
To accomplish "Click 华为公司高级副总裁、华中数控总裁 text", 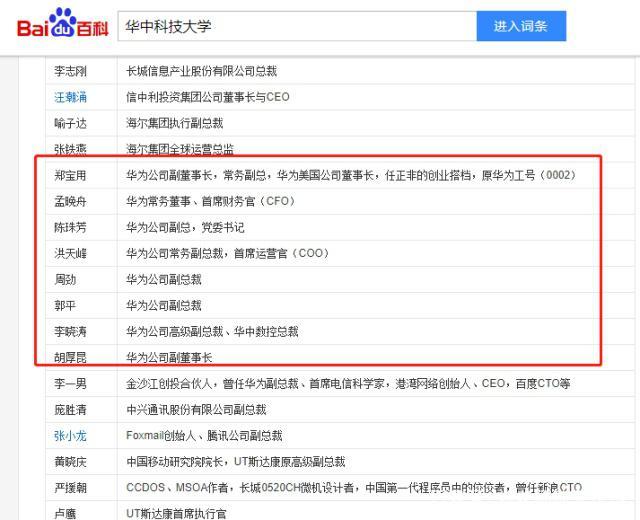I will (212, 331).
